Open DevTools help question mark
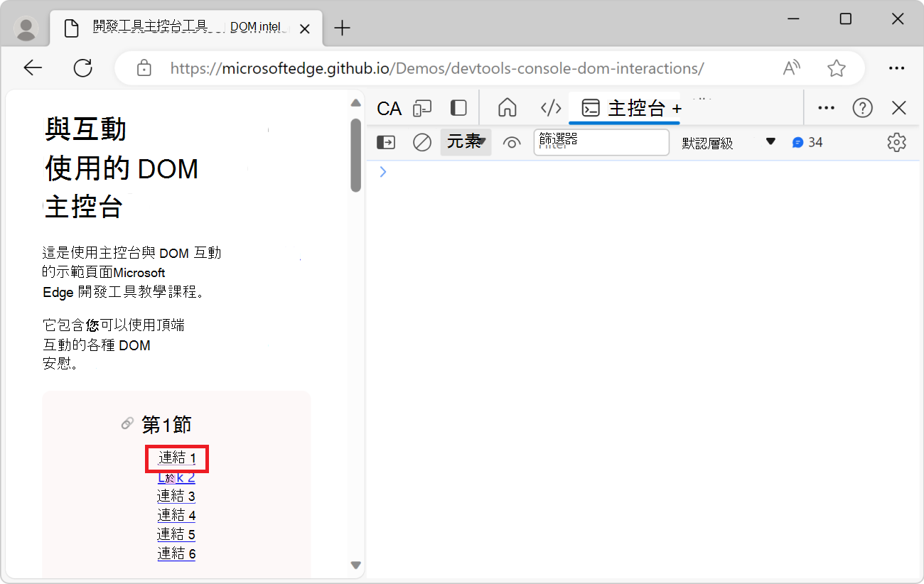The image size is (924, 584). coord(863,108)
